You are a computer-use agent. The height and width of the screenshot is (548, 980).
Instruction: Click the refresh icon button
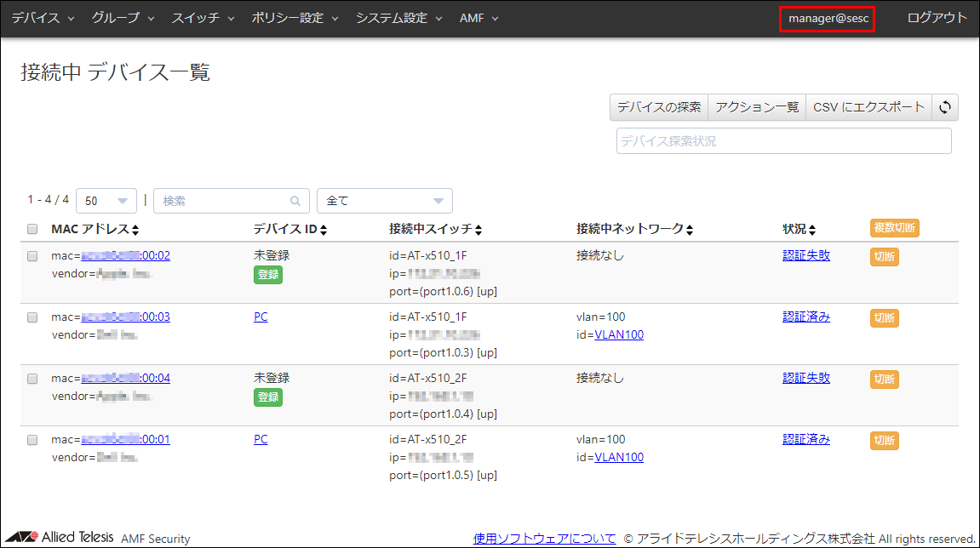pos(944,107)
